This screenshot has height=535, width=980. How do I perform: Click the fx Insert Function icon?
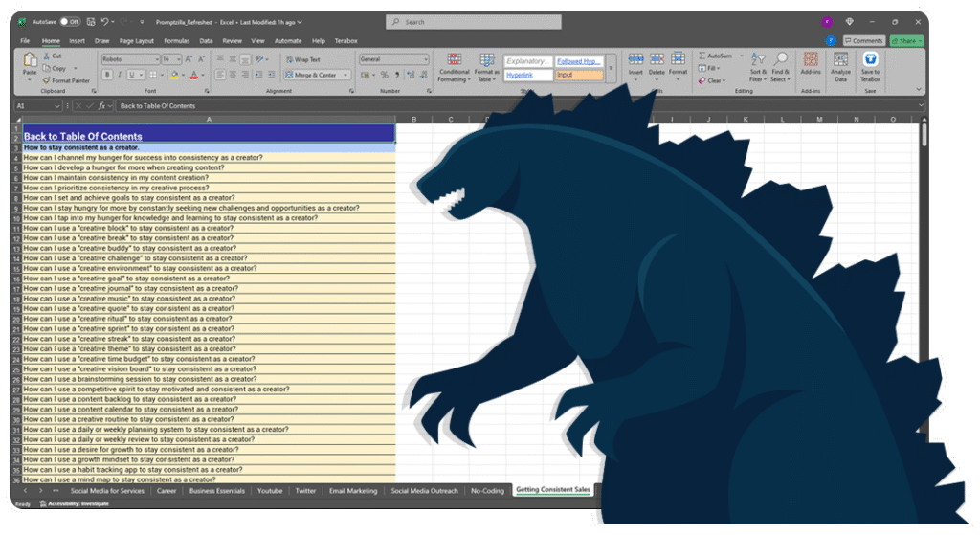click(101, 106)
